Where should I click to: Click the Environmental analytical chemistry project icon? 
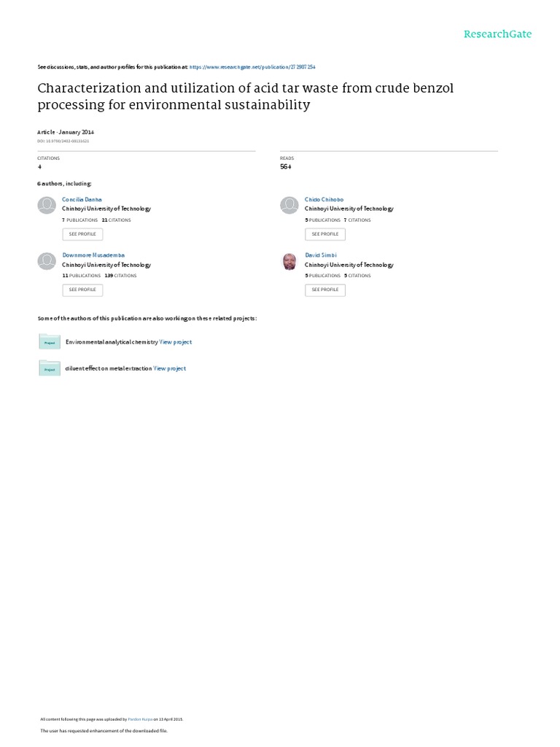click(49, 341)
